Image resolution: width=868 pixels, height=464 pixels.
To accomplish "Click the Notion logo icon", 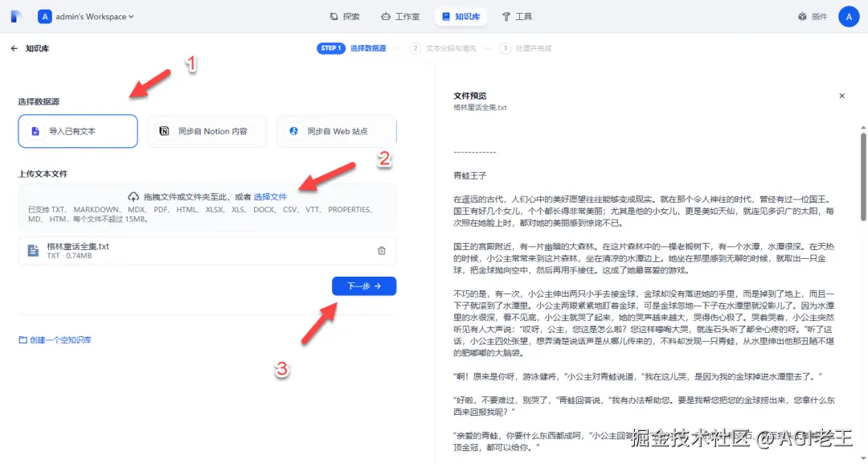I will point(164,131).
